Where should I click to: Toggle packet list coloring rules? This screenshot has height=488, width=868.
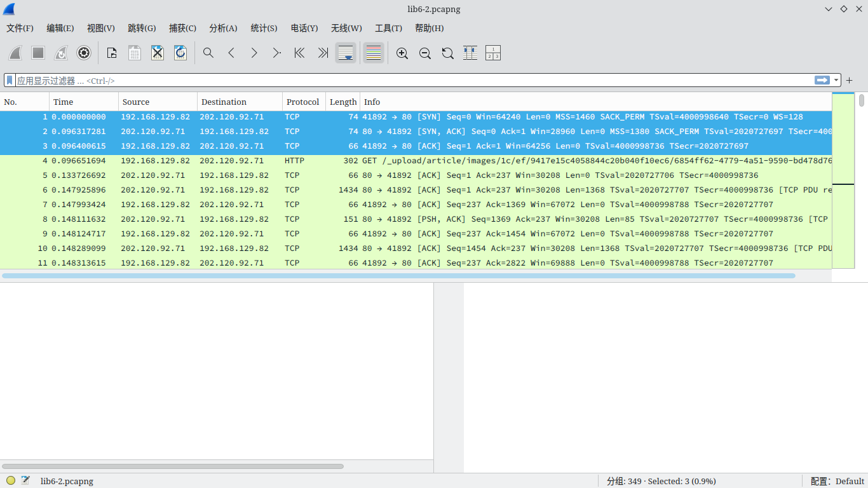pyautogui.click(x=374, y=53)
